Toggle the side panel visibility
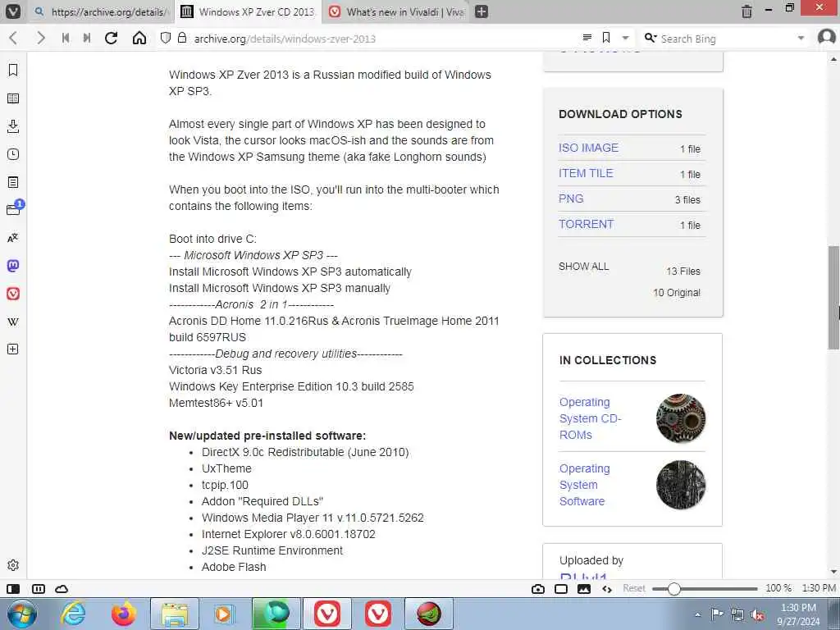 pos(13,589)
